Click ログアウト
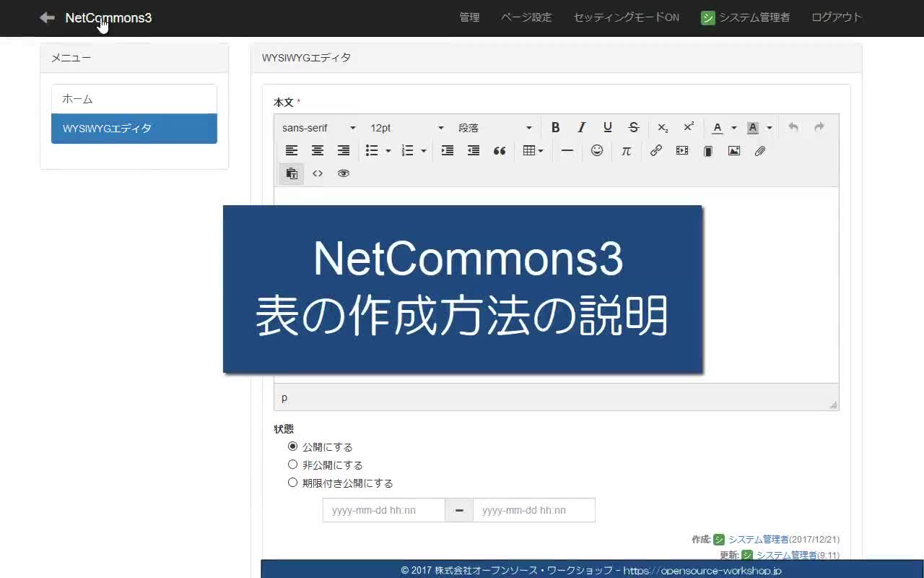Image resolution: width=924 pixels, height=578 pixels. pos(837,17)
